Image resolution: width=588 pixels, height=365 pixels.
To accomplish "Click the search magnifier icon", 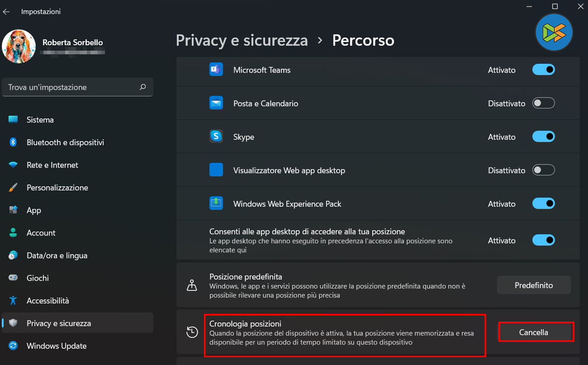I will pos(143,87).
